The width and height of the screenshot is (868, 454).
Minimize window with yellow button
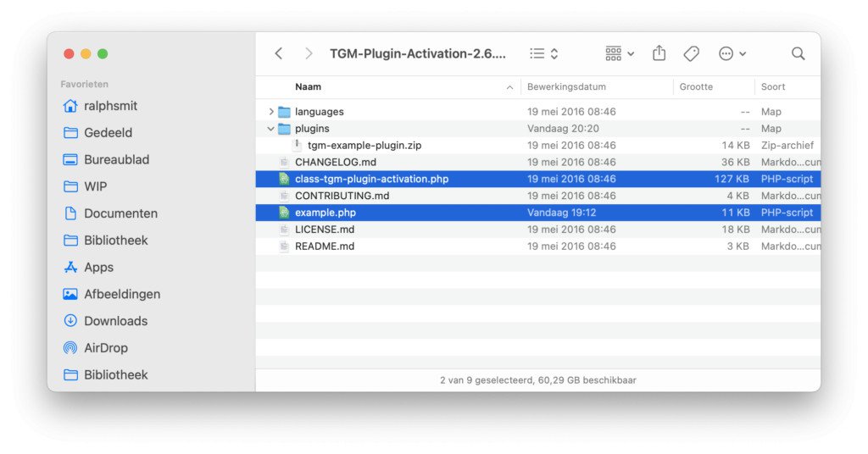86,53
